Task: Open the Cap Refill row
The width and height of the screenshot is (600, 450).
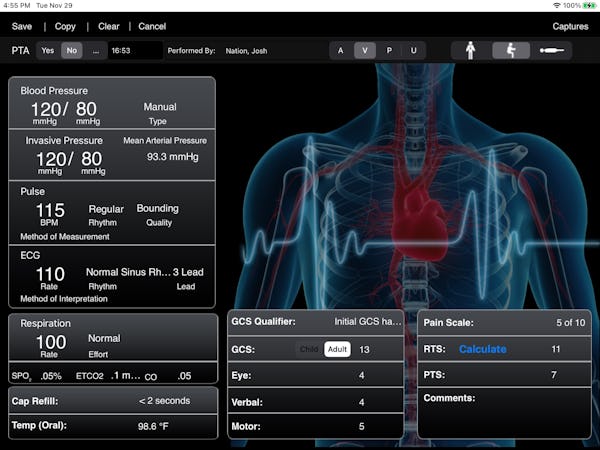Action: coord(113,401)
